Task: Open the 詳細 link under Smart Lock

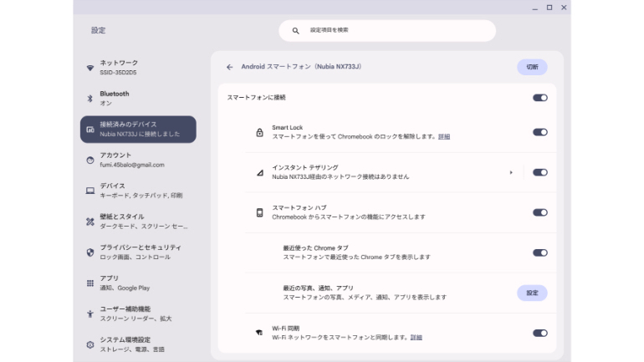Action: pyautogui.click(x=444, y=136)
